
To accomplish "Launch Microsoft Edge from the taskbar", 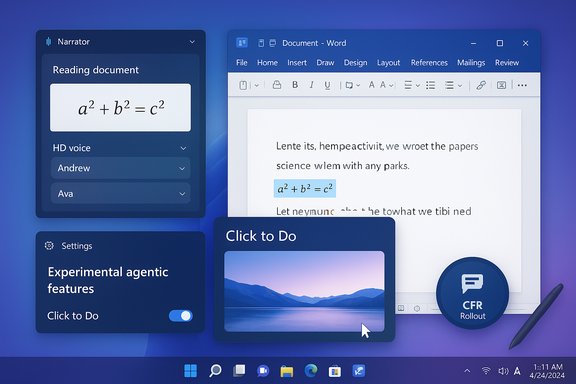I will pos(311,371).
